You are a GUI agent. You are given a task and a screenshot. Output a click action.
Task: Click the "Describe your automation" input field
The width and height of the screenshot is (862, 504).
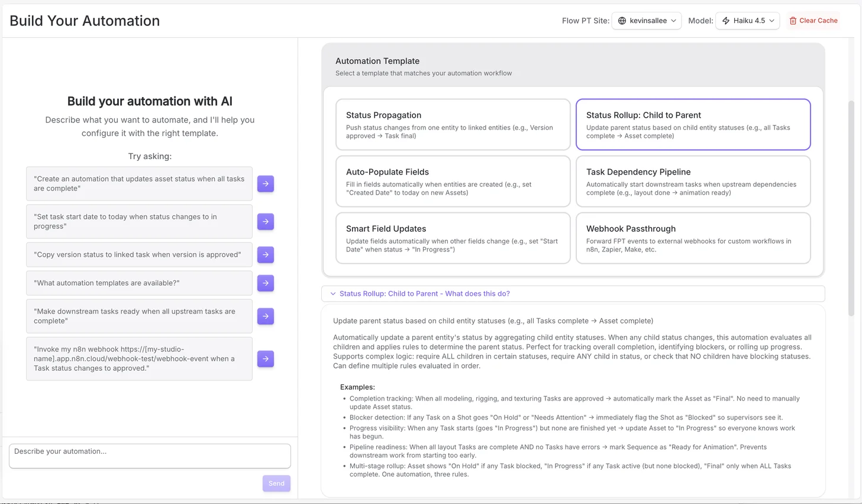150,455
